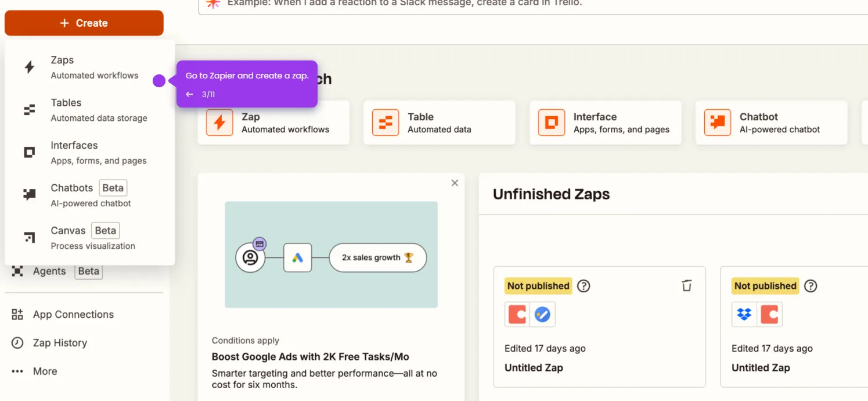
Task: Delete the first Untitled Zap via trash icon
Action: coord(687,285)
